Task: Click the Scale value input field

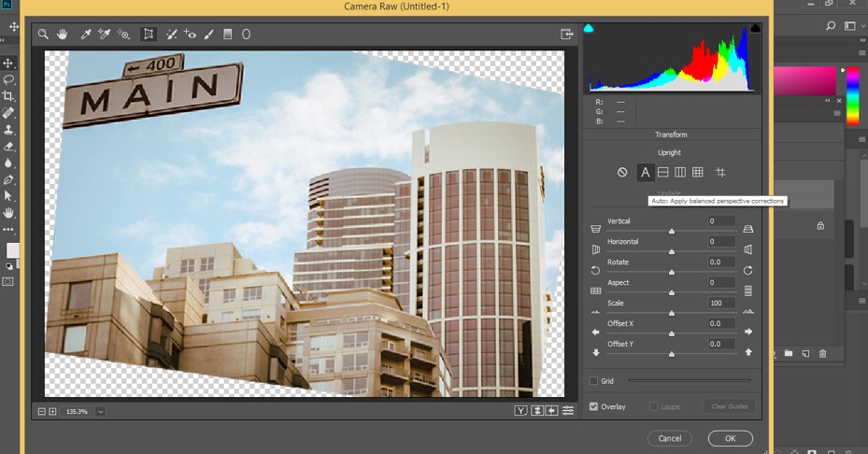Action: (x=721, y=303)
